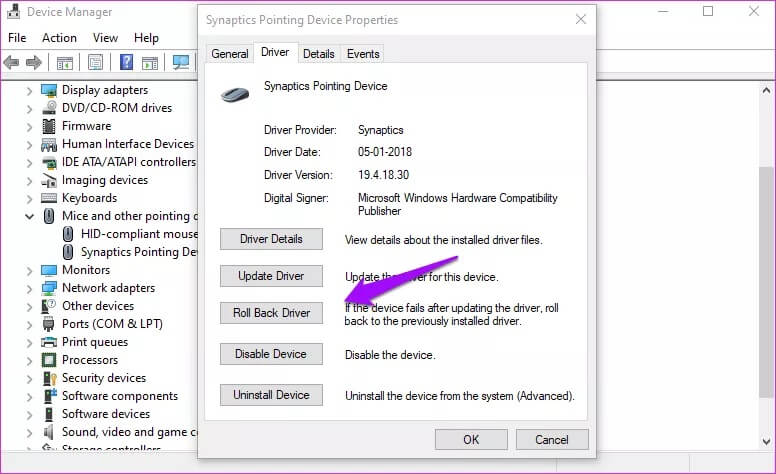Expand the Monitors node

pyautogui.click(x=29, y=271)
